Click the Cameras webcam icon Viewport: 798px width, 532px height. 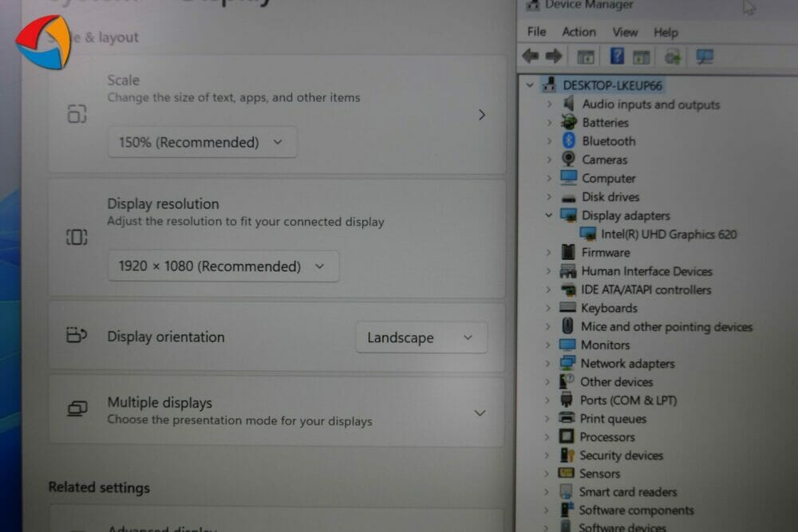(568, 159)
